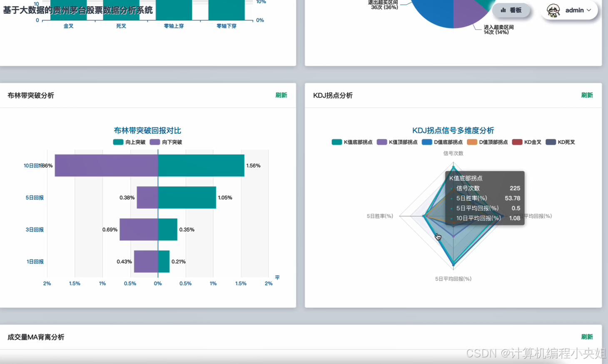This screenshot has height=364, width=608.
Task: Toggle D值底部拐点 legend series
Action: coord(442,142)
